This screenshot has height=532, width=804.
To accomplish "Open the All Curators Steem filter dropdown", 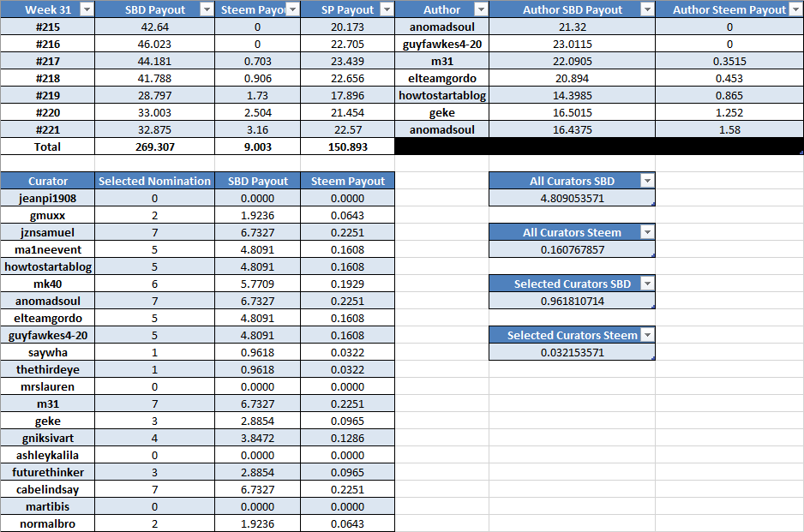I will tap(648, 233).
